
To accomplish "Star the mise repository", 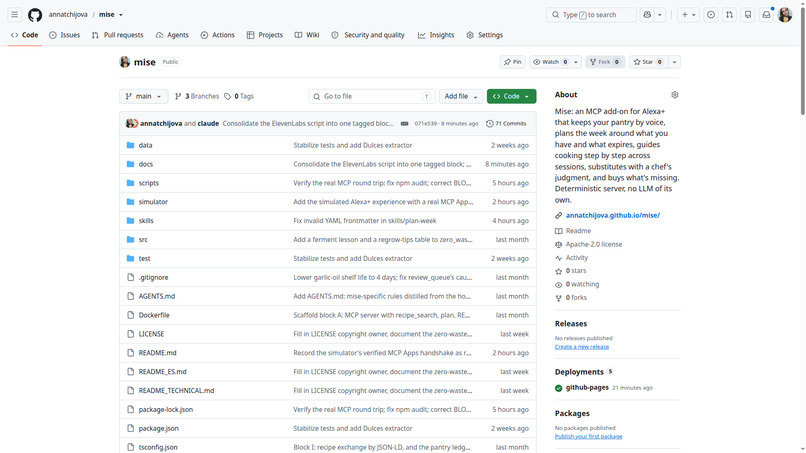I will tap(648, 62).
